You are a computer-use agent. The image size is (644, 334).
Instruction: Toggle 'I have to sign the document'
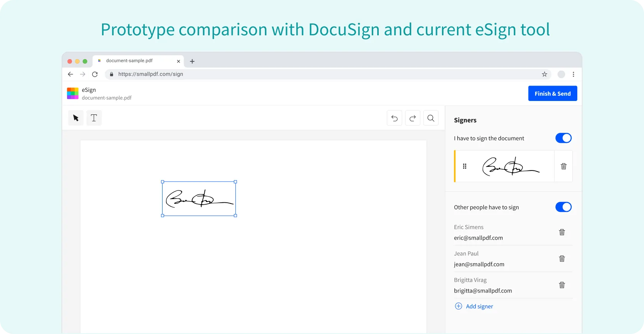coord(563,138)
